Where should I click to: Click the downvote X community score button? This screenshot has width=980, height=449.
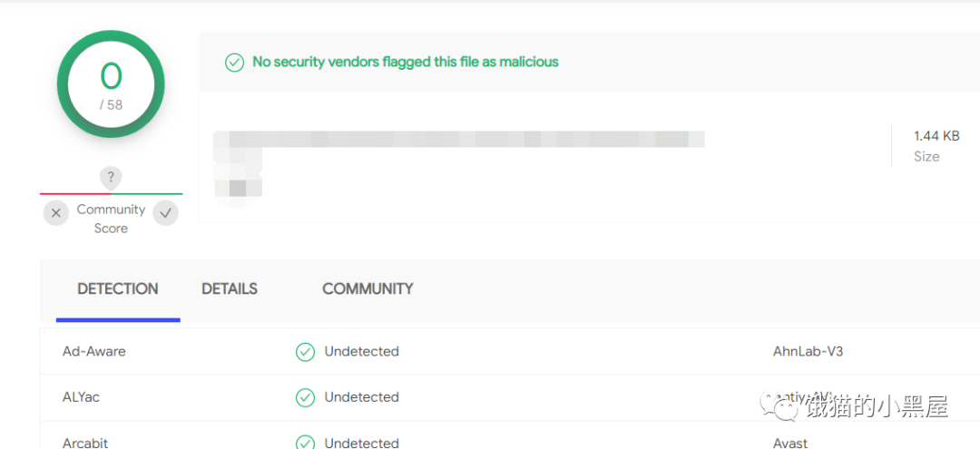click(x=56, y=213)
